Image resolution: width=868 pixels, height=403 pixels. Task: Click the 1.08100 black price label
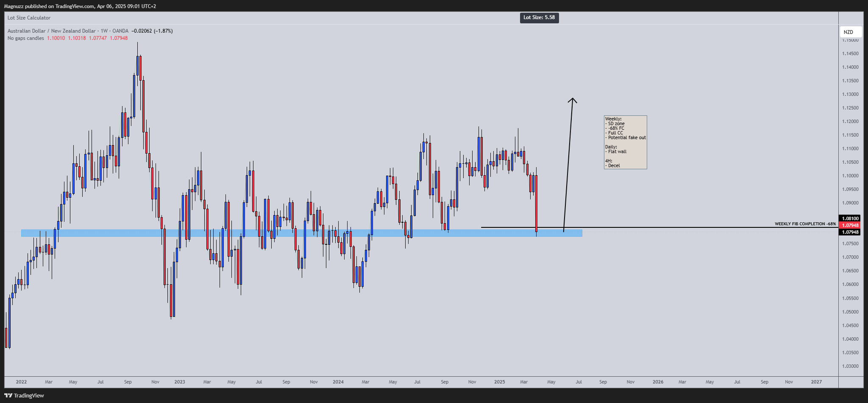(850, 218)
